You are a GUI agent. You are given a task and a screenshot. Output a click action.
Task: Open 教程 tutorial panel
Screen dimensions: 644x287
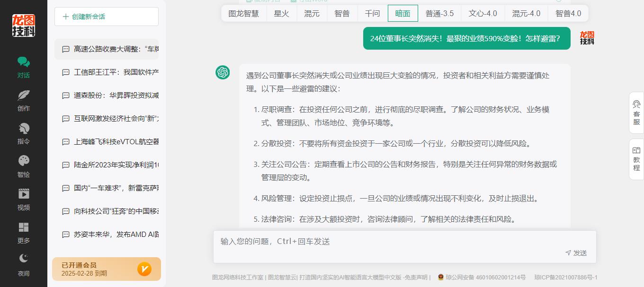tap(636, 159)
